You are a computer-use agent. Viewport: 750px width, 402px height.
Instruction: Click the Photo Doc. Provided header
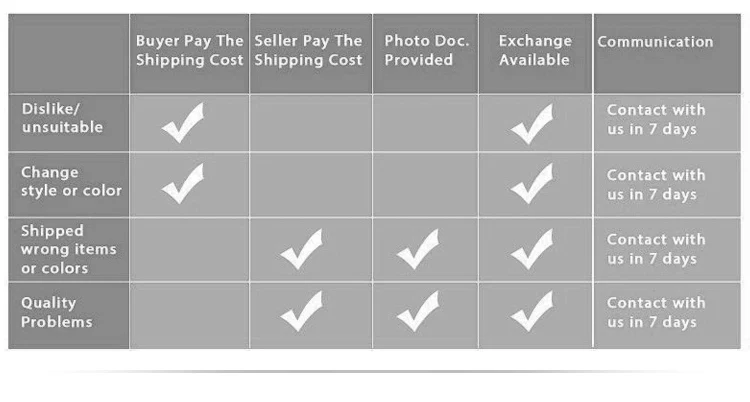click(x=427, y=50)
